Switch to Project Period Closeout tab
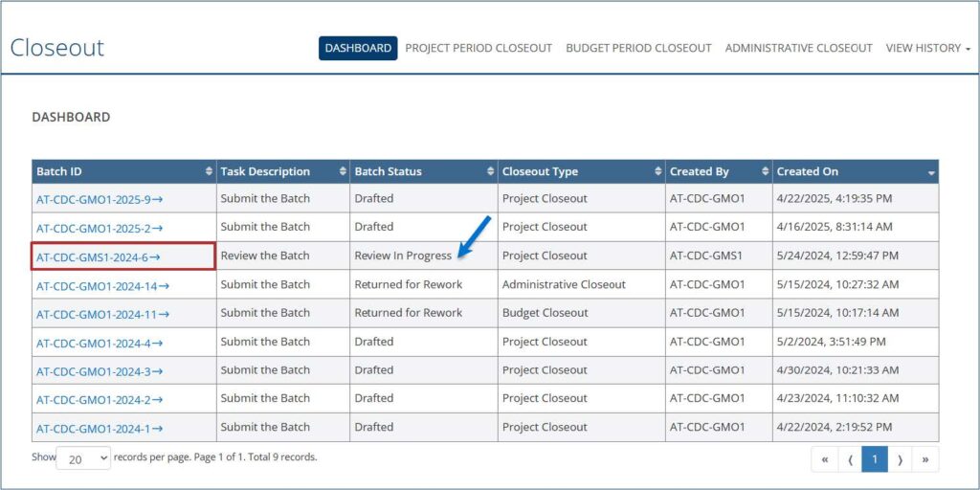 point(479,48)
